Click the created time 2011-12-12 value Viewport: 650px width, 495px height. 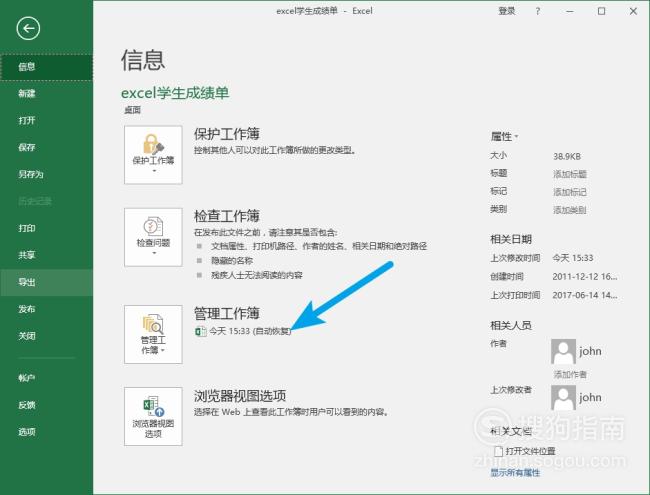click(585, 277)
